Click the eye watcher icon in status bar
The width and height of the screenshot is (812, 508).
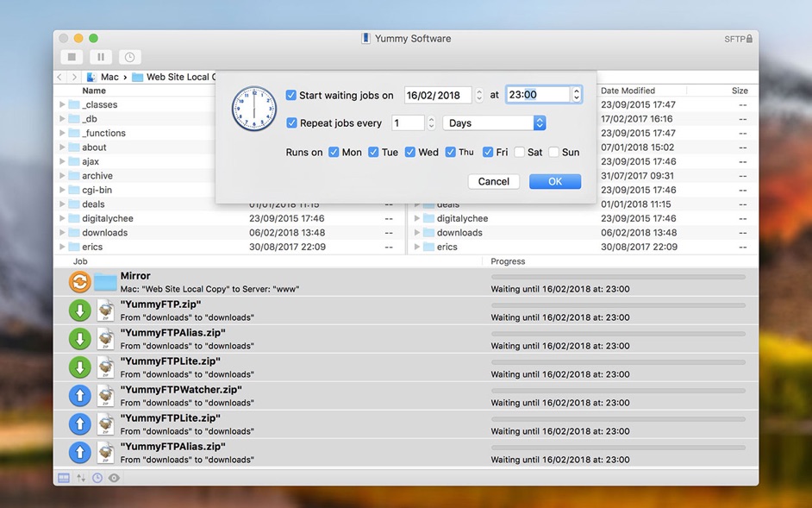[114, 478]
